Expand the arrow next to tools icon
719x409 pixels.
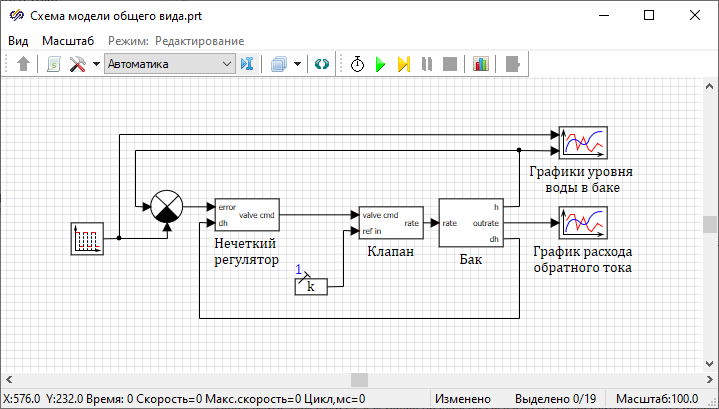pyautogui.click(x=96, y=64)
